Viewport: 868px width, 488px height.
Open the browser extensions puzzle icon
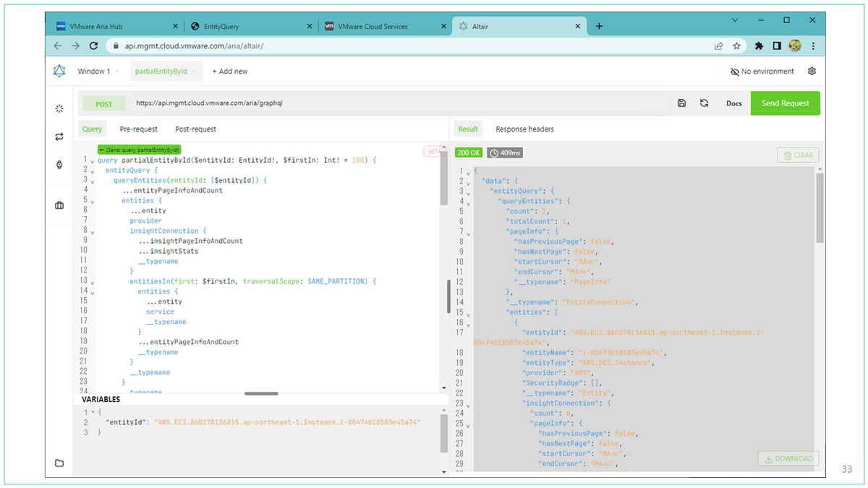[x=759, y=46]
